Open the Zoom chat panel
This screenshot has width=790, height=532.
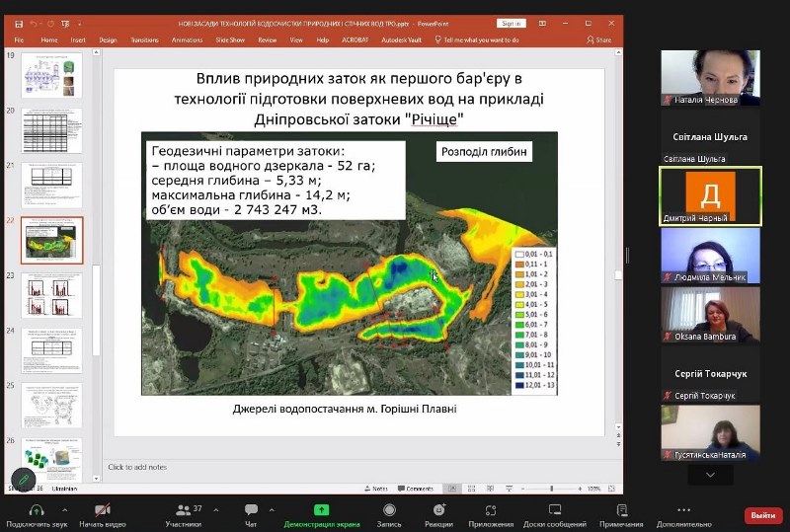[x=250, y=510]
